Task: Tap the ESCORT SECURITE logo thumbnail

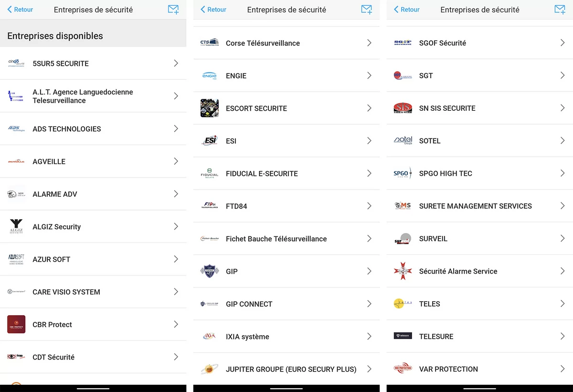Action: click(x=210, y=108)
